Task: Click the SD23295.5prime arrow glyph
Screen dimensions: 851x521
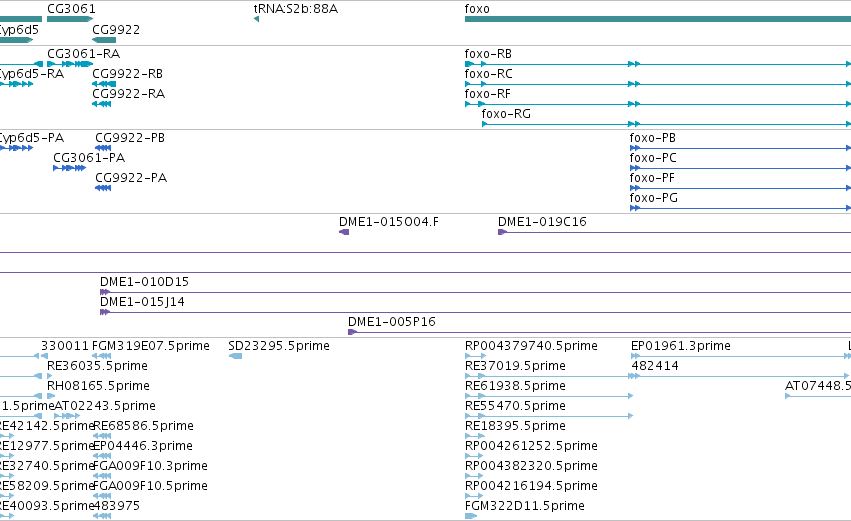Action: (x=236, y=357)
